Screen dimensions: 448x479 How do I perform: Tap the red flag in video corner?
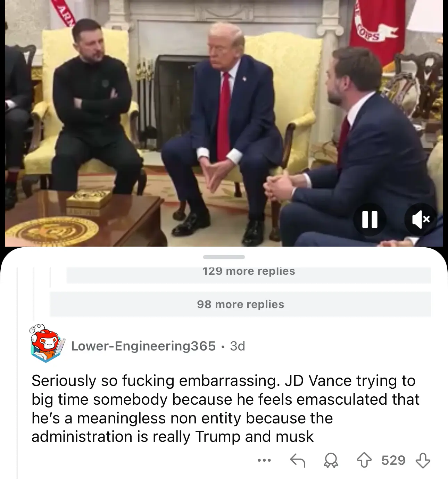(x=377, y=28)
